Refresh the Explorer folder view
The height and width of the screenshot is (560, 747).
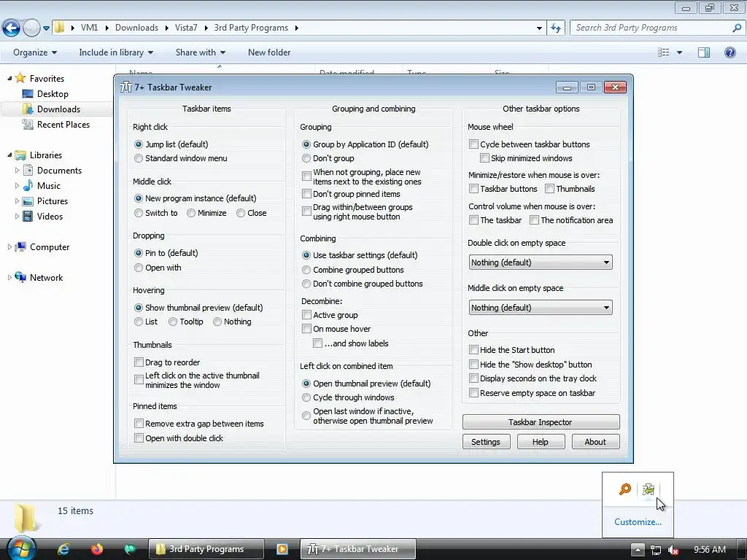pos(555,28)
